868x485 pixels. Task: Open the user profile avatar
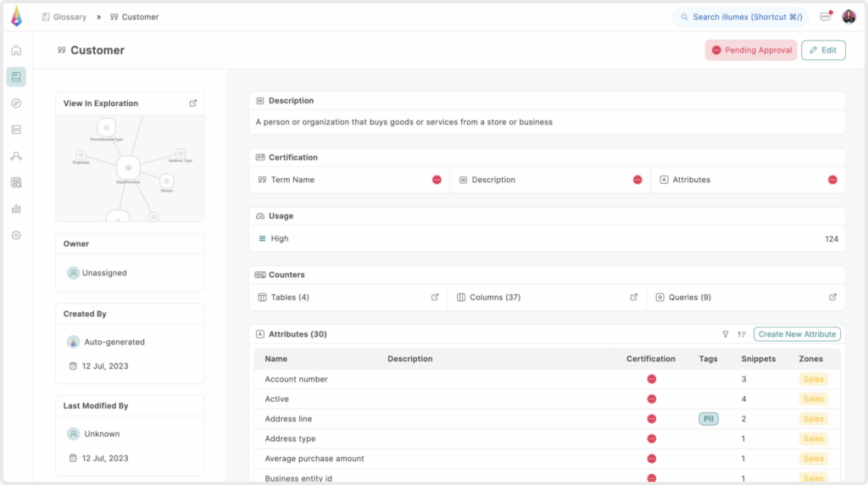click(x=849, y=17)
